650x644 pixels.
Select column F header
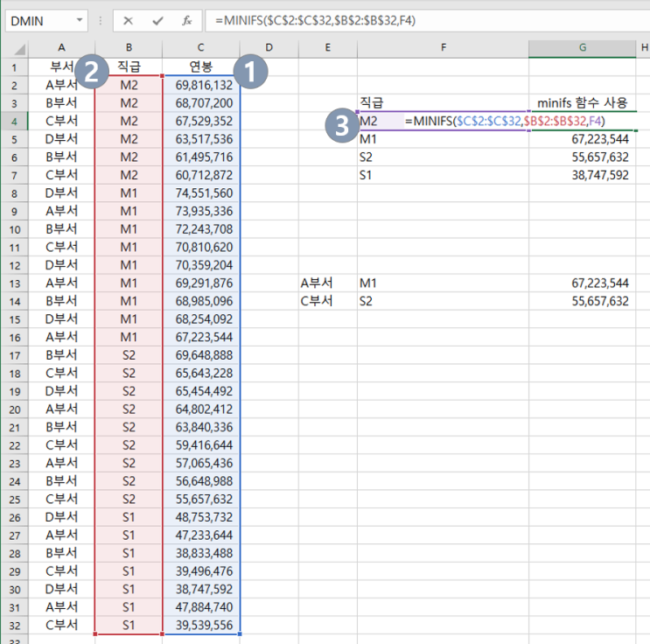[443, 47]
